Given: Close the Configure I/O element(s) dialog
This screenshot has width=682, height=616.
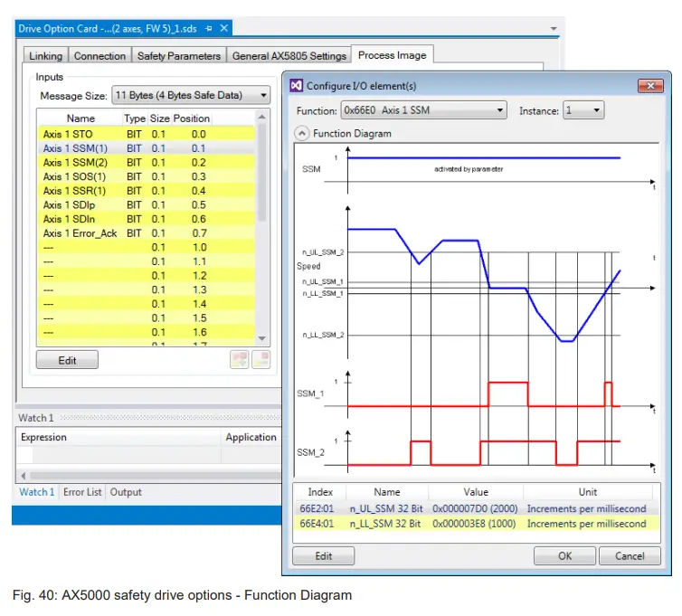Looking at the screenshot, I should (650, 86).
